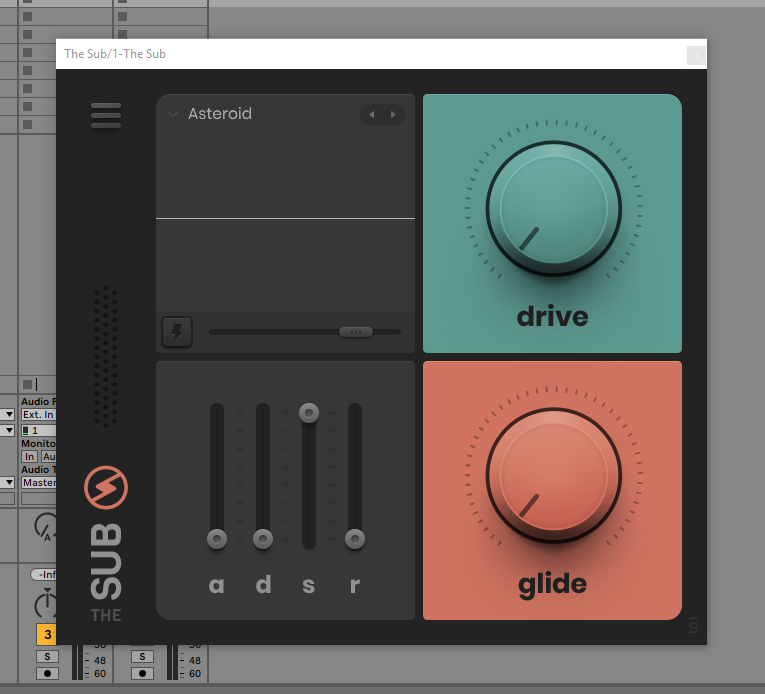
Task: Set monitor to Auto
Action: pyautogui.click(x=48, y=456)
